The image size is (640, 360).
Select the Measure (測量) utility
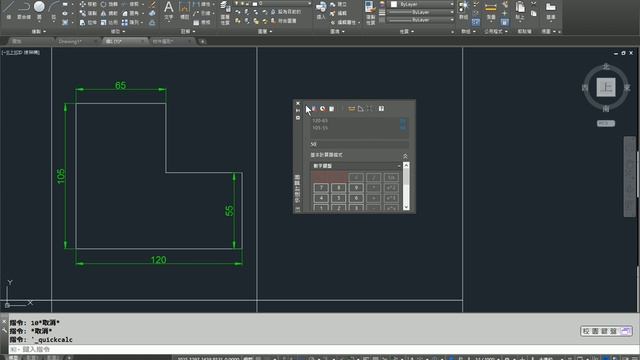pos(491,10)
